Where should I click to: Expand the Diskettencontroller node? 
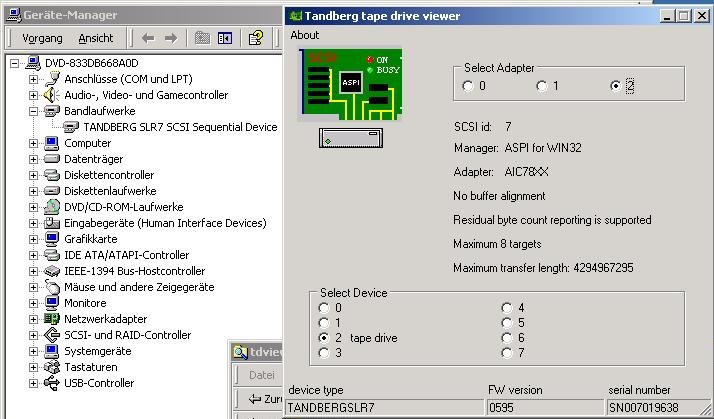point(33,175)
